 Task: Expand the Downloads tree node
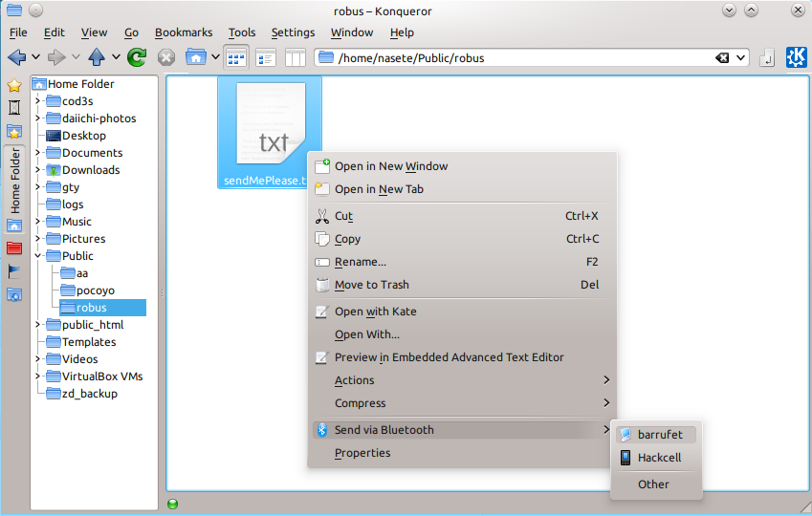click(x=37, y=170)
